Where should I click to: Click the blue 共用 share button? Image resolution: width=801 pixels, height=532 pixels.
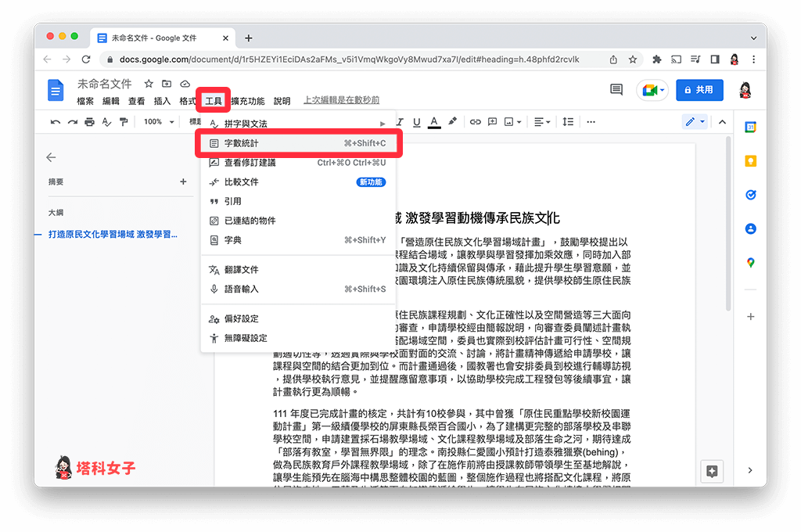pos(699,90)
